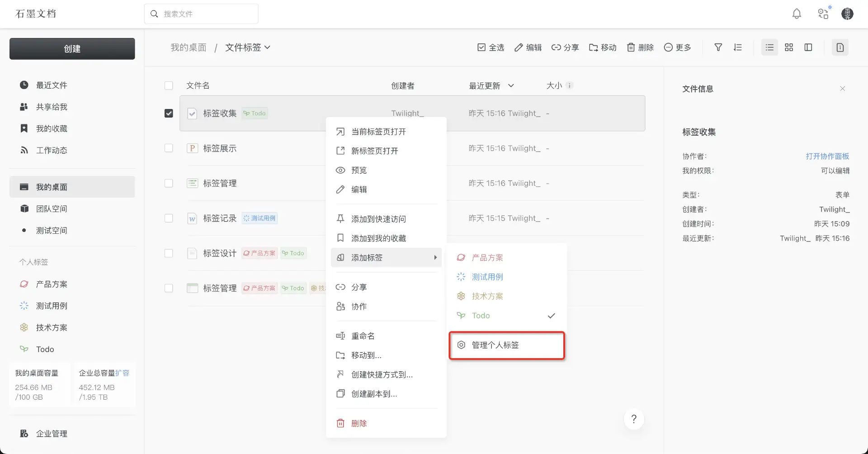The image size is (868, 454).
Task: Select 添加到我的收藏
Action: 386,238
